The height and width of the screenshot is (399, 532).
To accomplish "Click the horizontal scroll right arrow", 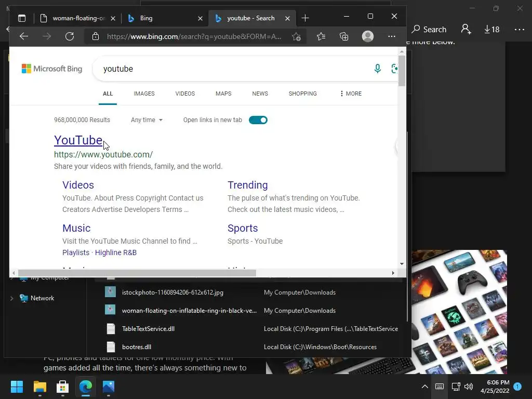I will (393, 273).
